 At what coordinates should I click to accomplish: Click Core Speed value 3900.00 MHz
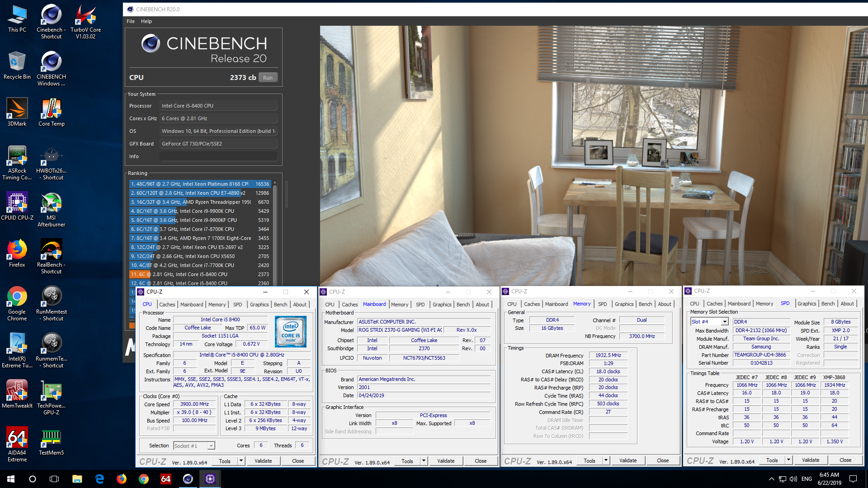point(194,404)
